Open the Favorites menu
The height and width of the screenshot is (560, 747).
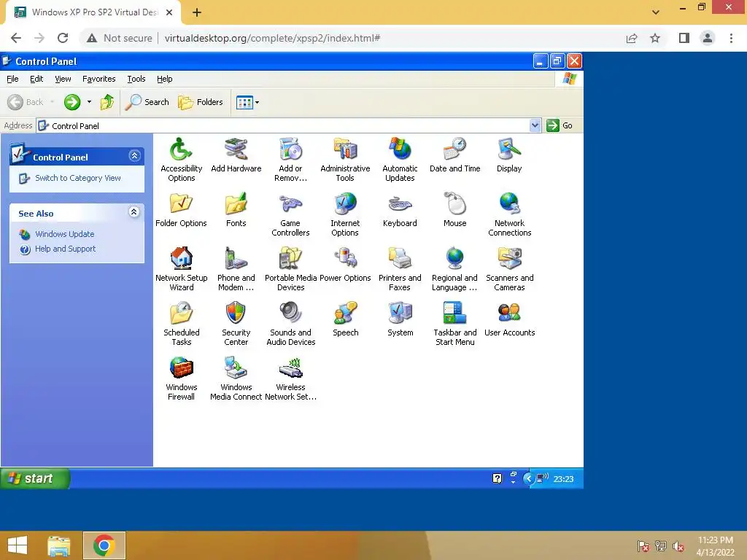click(98, 79)
